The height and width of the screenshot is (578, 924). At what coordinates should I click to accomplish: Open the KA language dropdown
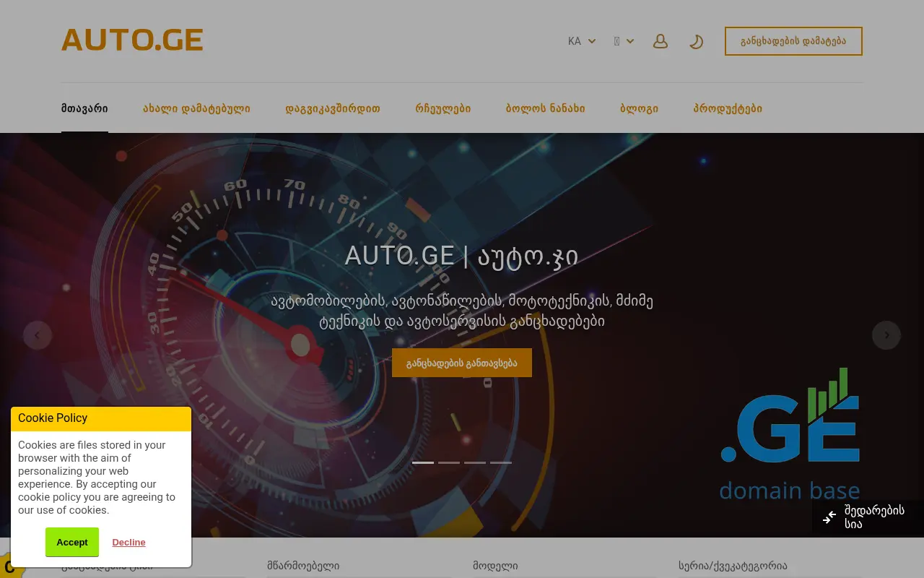coord(582,41)
